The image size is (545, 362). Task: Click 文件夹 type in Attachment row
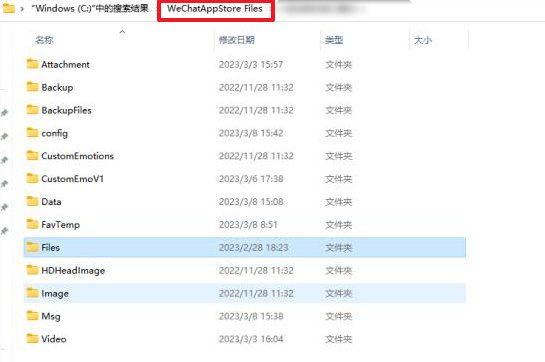(x=339, y=64)
